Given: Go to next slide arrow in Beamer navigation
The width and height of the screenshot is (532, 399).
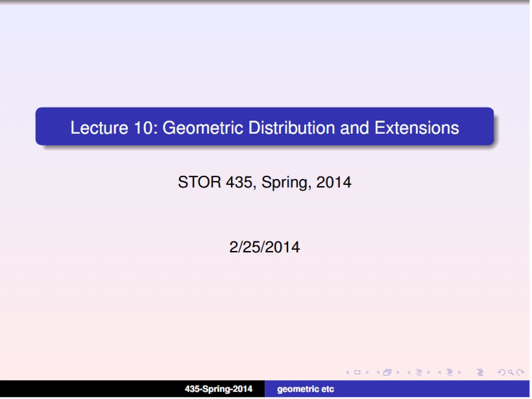Looking at the screenshot, I should tap(368, 372).
